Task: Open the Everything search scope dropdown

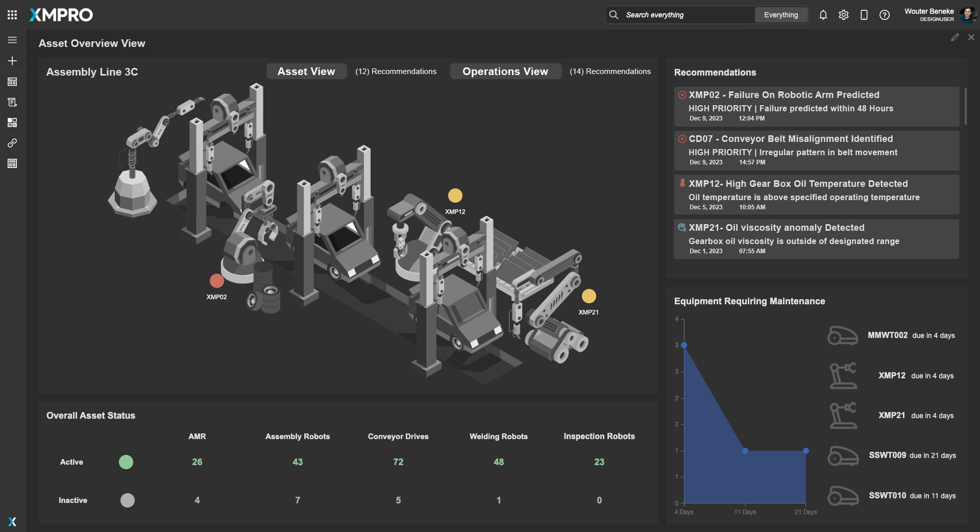Action: 780,15
